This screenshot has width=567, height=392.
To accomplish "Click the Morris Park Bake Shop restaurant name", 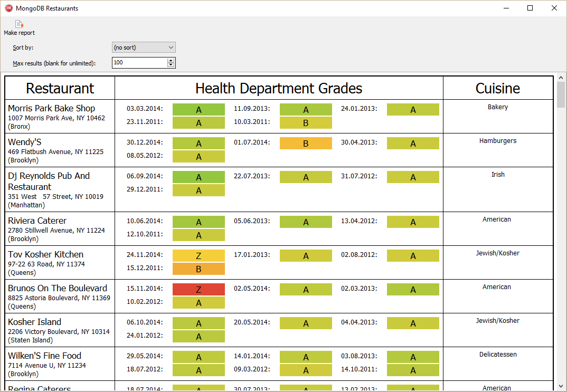I will 52,108.
